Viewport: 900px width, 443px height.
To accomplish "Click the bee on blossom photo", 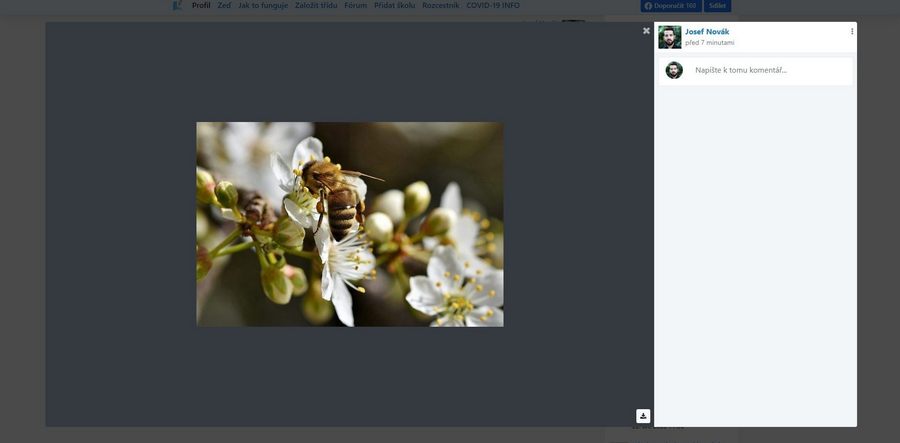I will tap(350, 224).
